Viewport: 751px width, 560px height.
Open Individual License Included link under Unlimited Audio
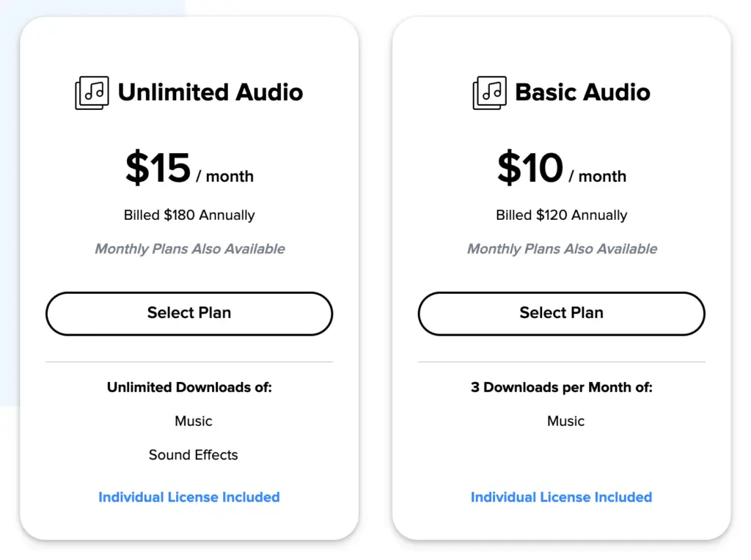pyautogui.click(x=189, y=497)
